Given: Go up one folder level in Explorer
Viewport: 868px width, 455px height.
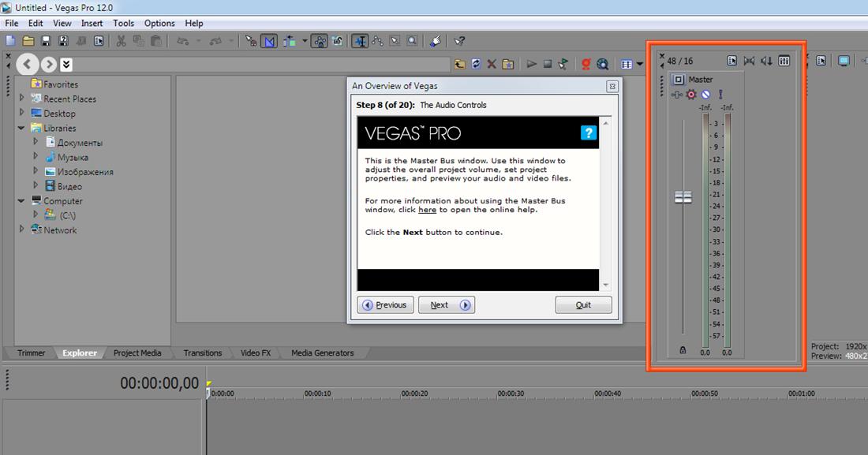Looking at the screenshot, I should click(x=459, y=64).
